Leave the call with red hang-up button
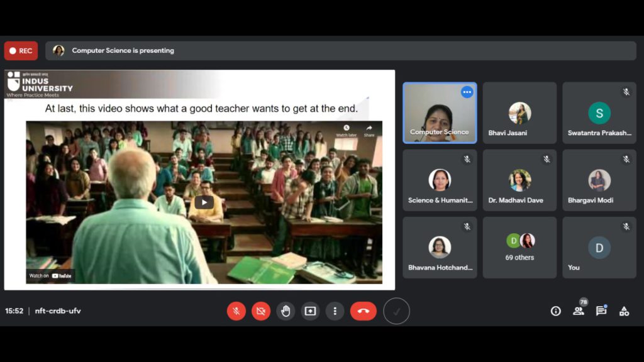This screenshot has width=644, height=362. (x=363, y=311)
